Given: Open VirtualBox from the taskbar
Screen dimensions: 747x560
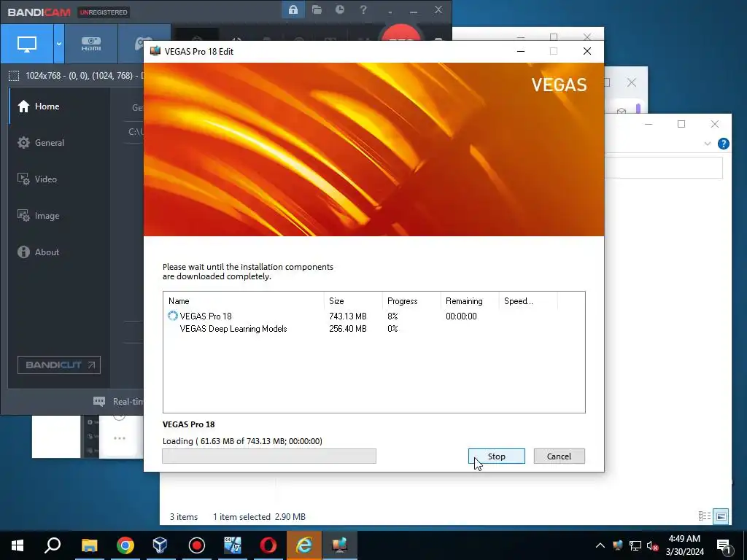Looking at the screenshot, I should (160, 545).
